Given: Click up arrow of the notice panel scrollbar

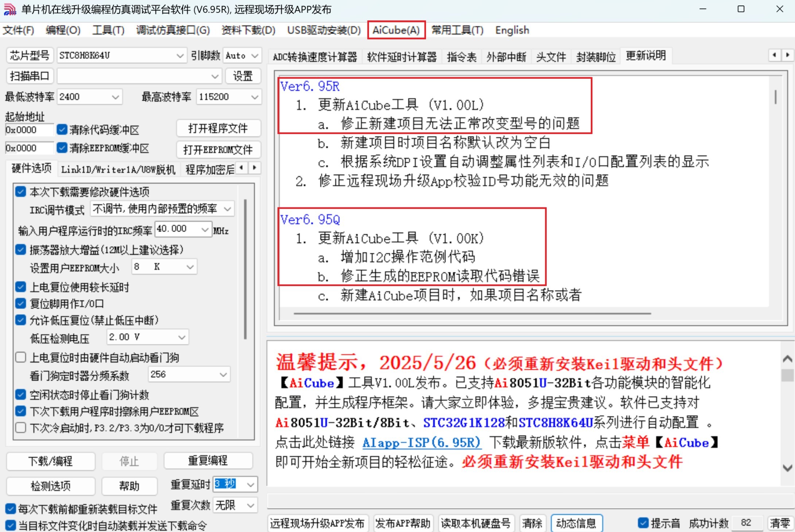Looking at the screenshot, I should tap(787, 359).
